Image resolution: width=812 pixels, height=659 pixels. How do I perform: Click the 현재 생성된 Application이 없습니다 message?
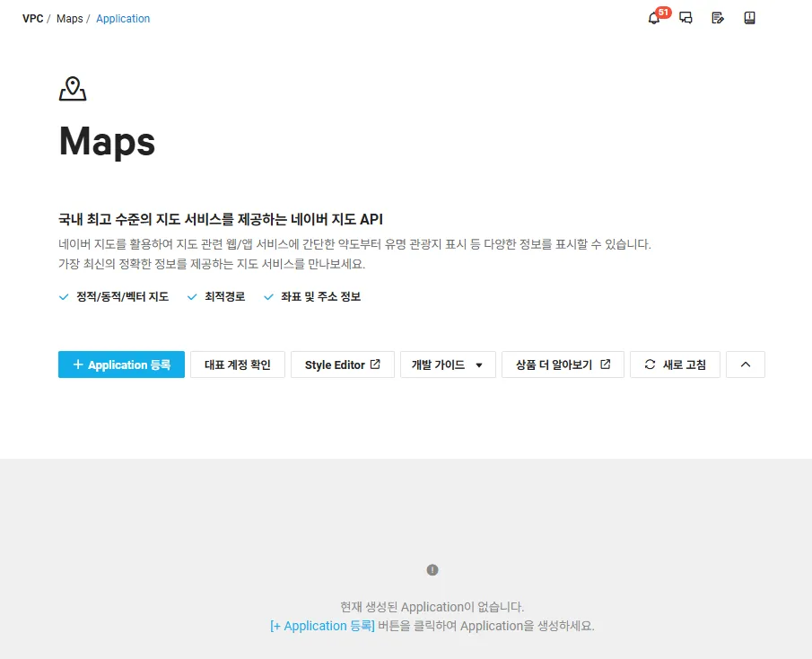[x=432, y=607]
